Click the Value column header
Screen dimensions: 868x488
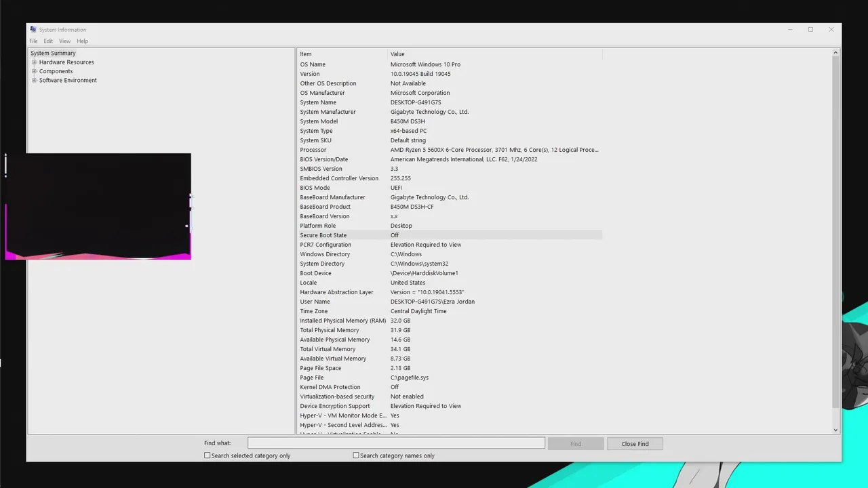[x=495, y=54]
